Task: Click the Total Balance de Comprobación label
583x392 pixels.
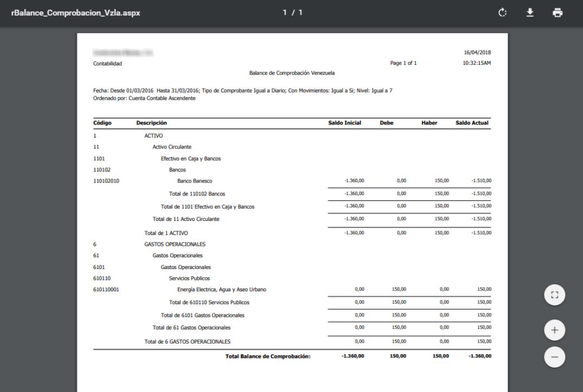Action: 268,356
